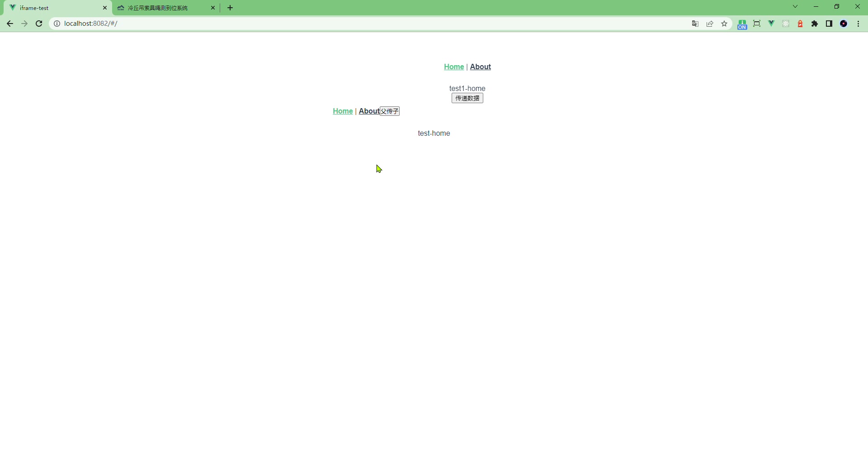Click the 传递数据 button
Screen dimensions: 868x467
click(x=467, y=98)
